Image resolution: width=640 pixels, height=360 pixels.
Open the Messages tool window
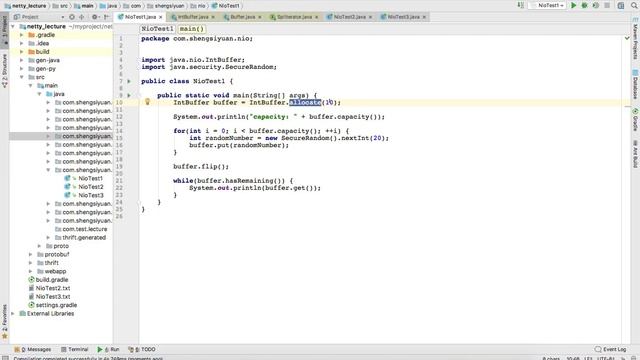coord(33,349)
